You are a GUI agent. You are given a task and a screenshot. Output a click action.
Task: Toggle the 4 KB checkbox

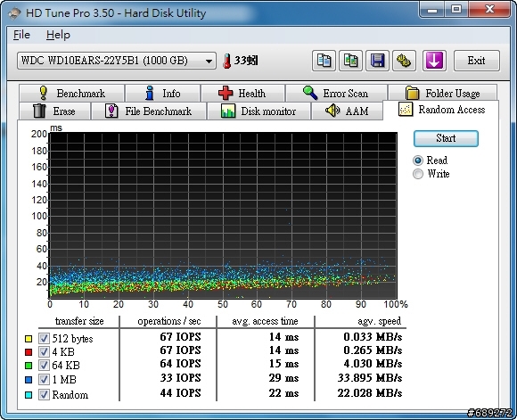(44, 351)
